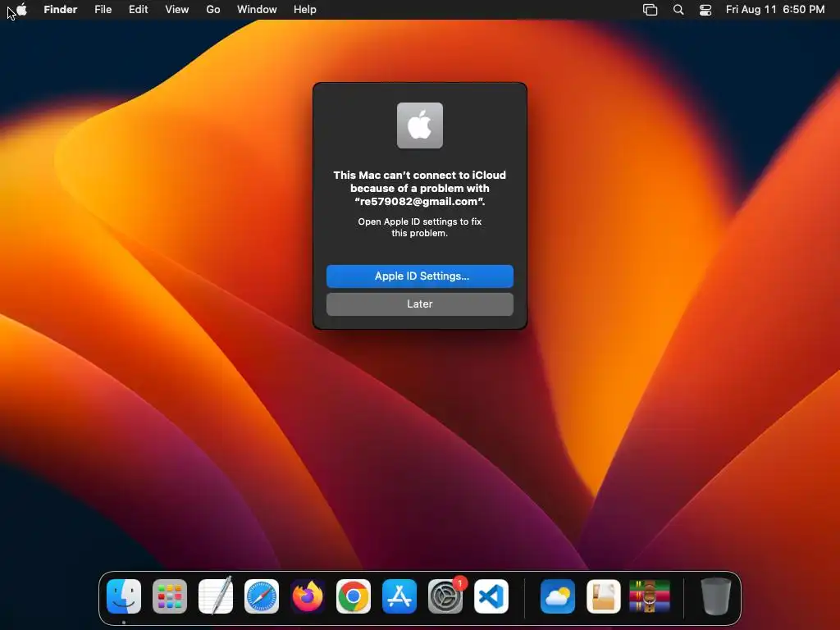Open Safari browser in the Dock
This screenshot has width=840, height=630.
point(262,596)
